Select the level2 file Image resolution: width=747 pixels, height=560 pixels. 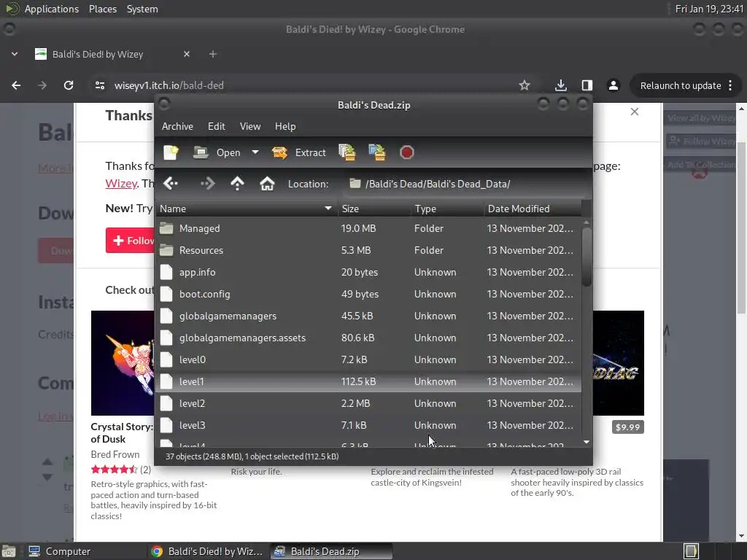[368, 404]
